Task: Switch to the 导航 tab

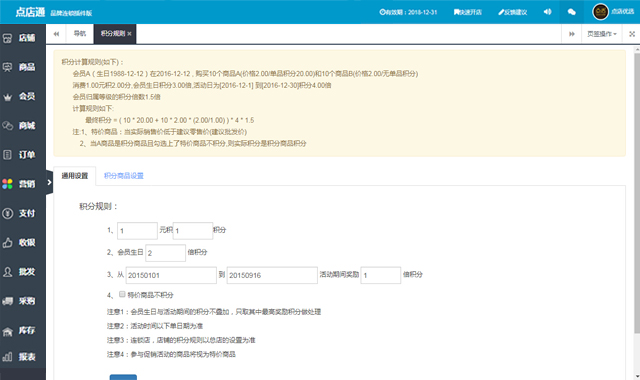Action: 80,33
